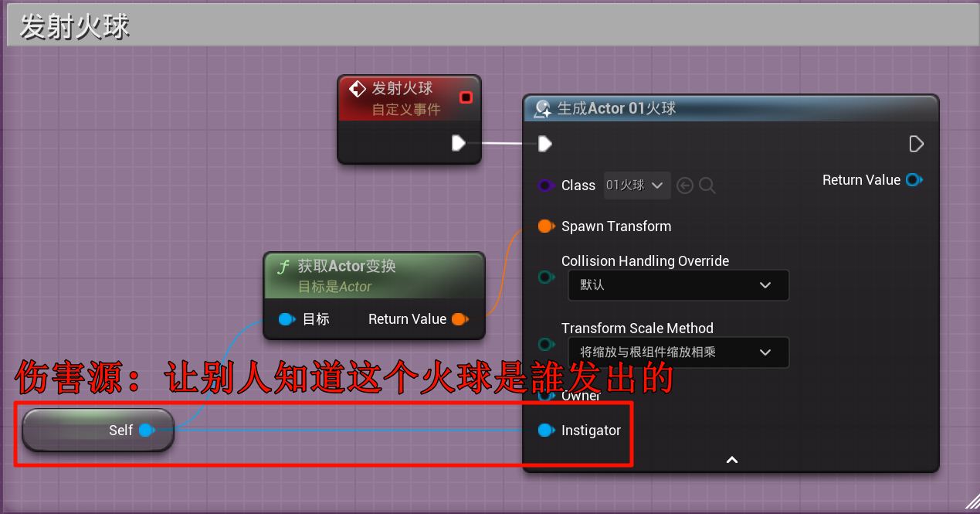This screenshot has width=980, height=514.
Task: Select the 获取Actor变换 node title
Action: [x=347, y=267]
